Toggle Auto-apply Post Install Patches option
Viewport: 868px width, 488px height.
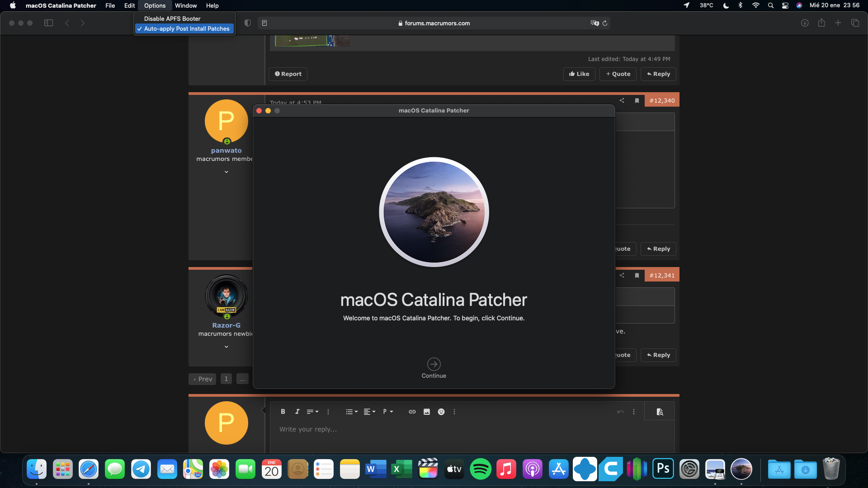[184, 28]
